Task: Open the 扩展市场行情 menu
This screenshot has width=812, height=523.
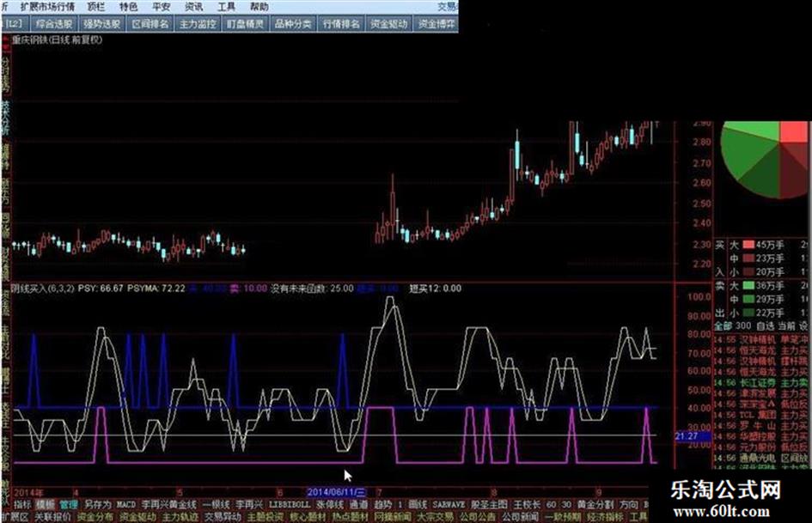Action: tap(47, 7)
